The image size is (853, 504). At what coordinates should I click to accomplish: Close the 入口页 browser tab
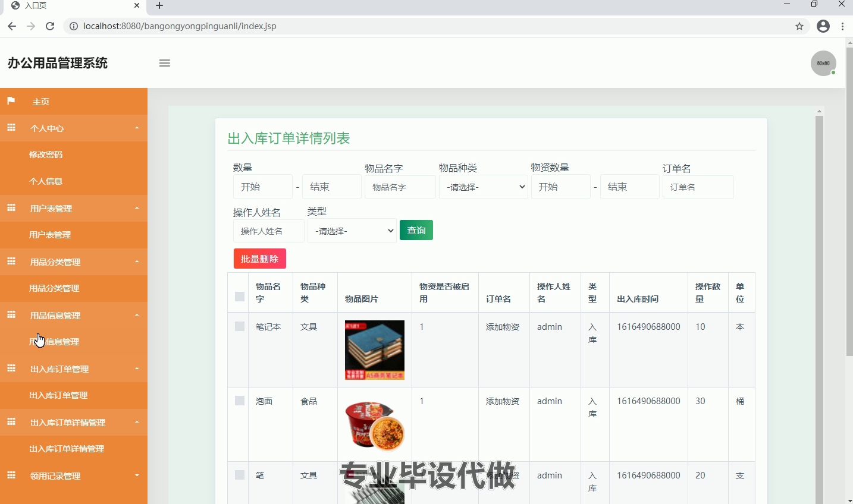pos(137,5)
